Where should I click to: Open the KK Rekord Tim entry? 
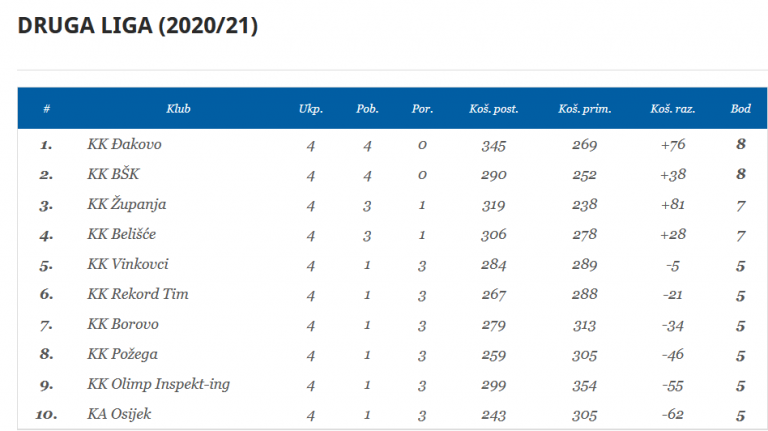tap(138, 294)
